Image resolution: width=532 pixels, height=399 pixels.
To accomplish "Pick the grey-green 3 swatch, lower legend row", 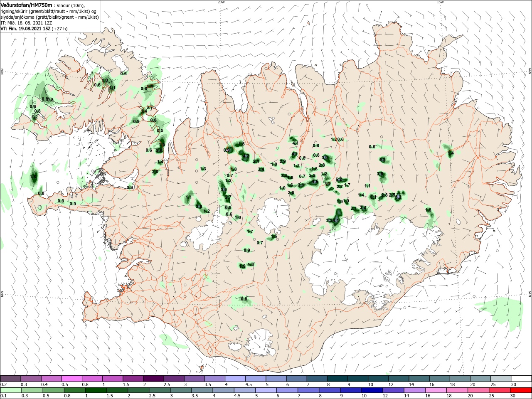I will [181, 390].
